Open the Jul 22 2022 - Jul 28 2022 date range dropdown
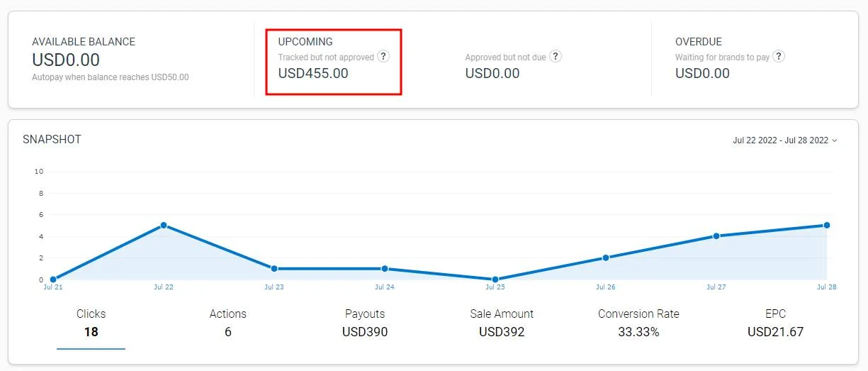Screen dimensions: 868x371 [x=784, y=140]
